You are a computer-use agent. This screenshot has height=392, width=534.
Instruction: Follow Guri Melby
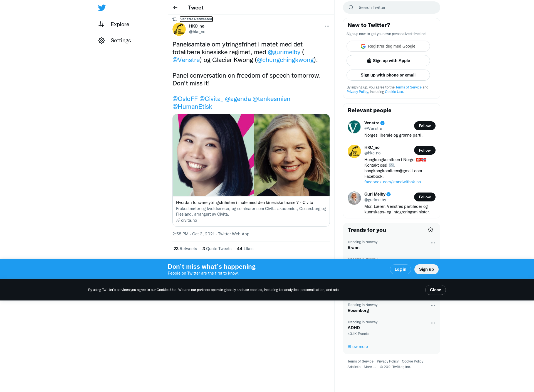tap(425, 197)
